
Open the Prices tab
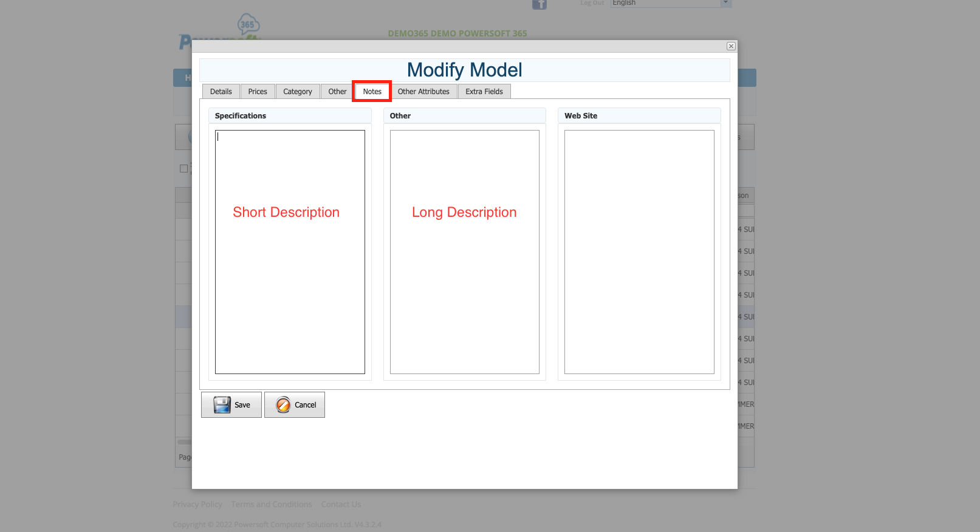pyautogui.click(x=258, y=92)
